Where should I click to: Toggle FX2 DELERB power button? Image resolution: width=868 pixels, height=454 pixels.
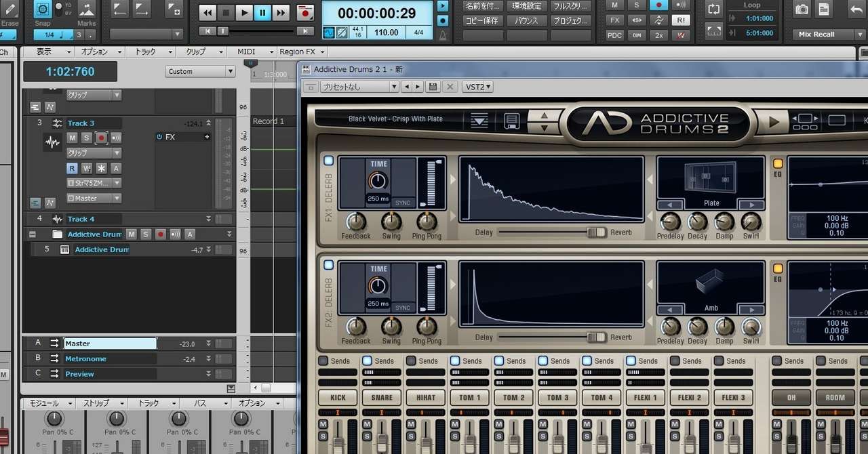click(329, 265)
